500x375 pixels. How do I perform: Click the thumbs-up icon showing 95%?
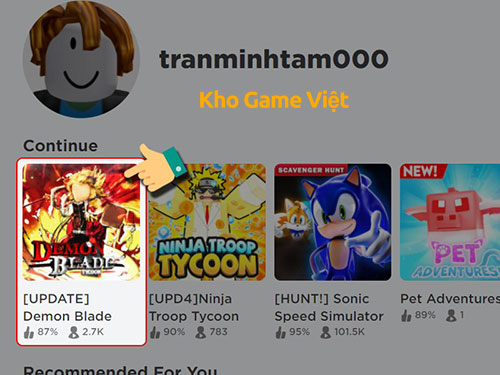pos(280,332)
